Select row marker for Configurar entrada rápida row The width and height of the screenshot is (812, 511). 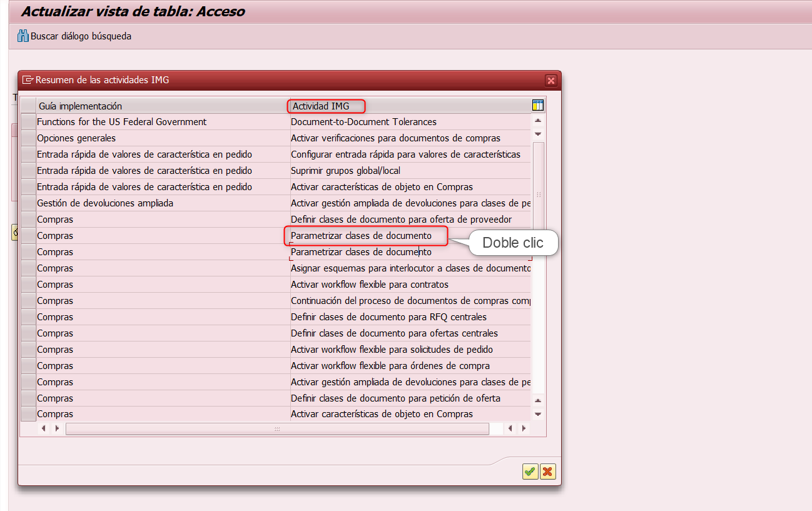pos(28,154)
